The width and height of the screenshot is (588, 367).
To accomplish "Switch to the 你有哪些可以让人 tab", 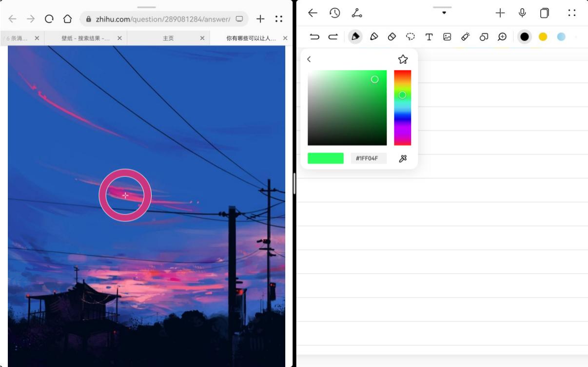I will coord(251,38).
